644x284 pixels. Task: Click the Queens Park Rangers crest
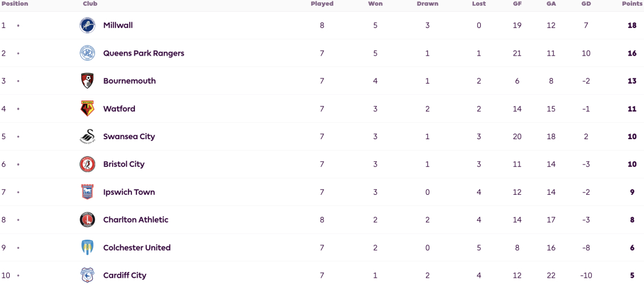pyautogui.click(x=87, y=53)
